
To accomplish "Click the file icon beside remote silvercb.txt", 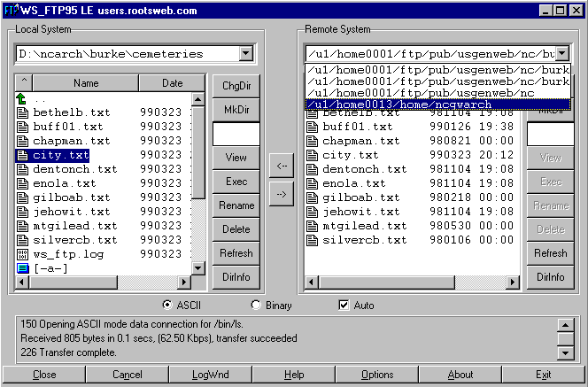I will coord(313,240).
